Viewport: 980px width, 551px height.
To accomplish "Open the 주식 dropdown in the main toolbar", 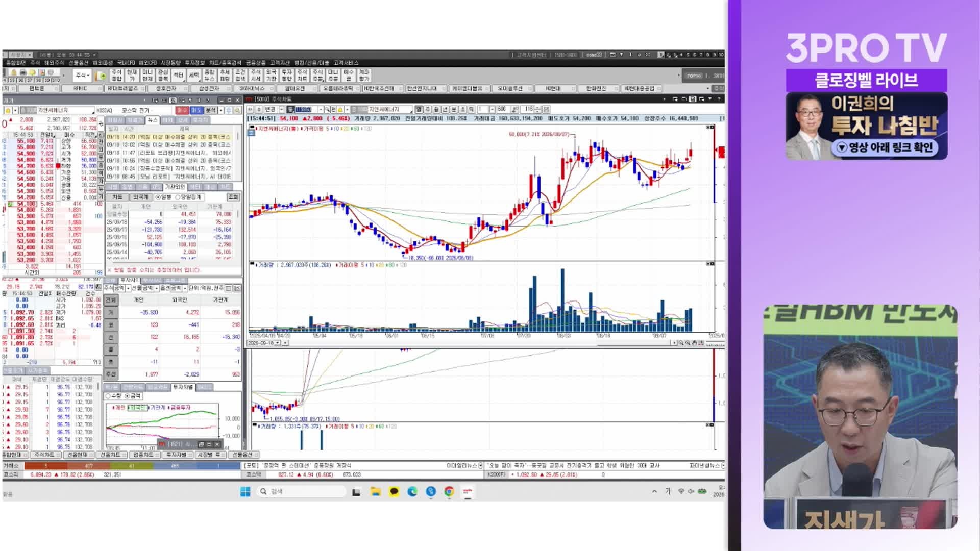I will [x=82, y=76].
